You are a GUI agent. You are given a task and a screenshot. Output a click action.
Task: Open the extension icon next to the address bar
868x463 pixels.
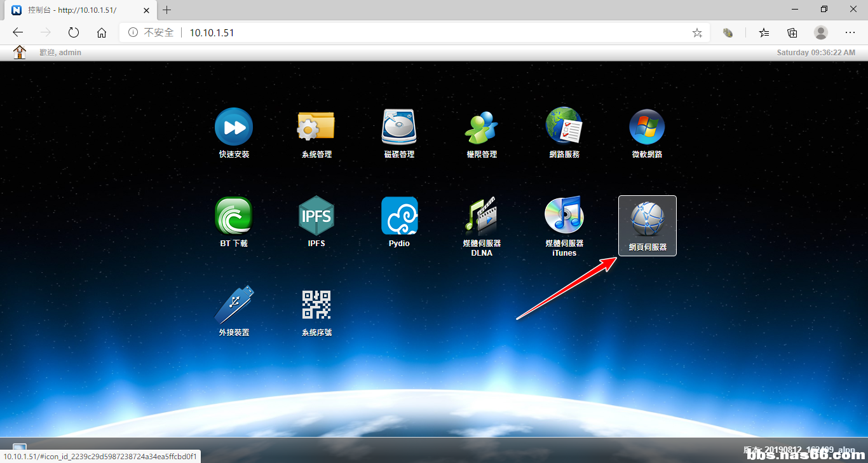[728, 32]
